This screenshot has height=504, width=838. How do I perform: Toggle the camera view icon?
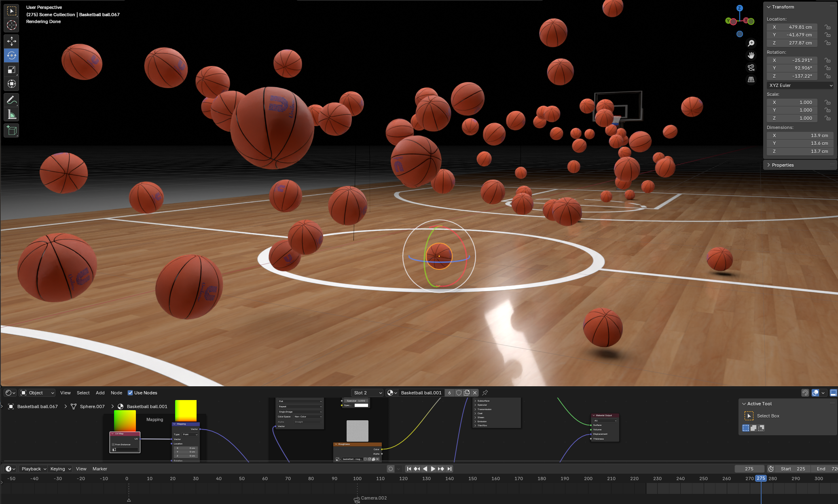751,68
